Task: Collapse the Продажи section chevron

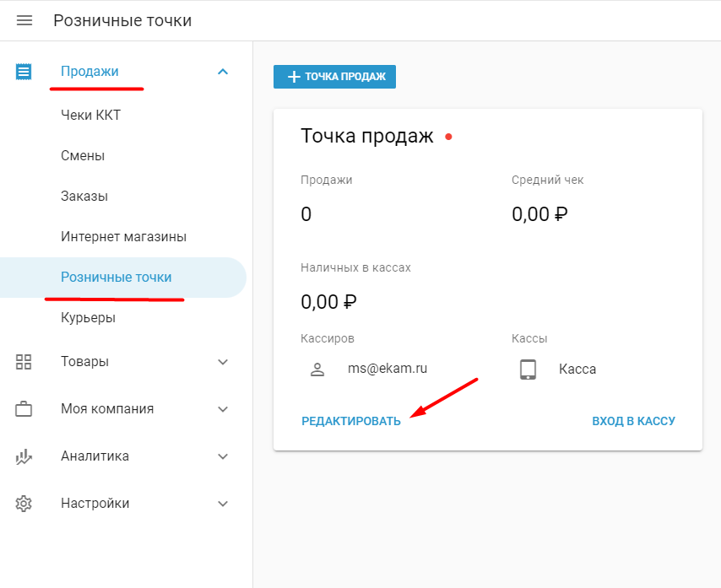Action: pyautogui.click(x=223, y=72)
